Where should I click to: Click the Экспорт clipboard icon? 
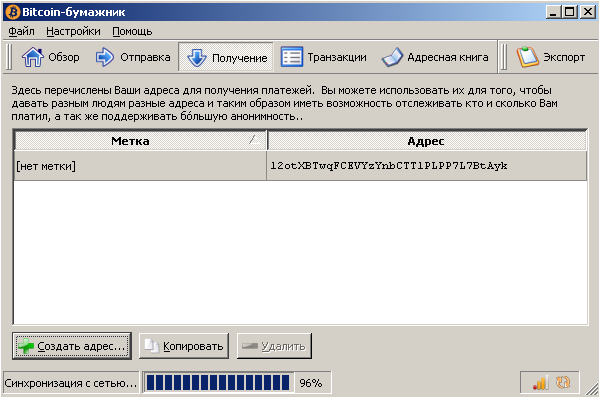528,57
